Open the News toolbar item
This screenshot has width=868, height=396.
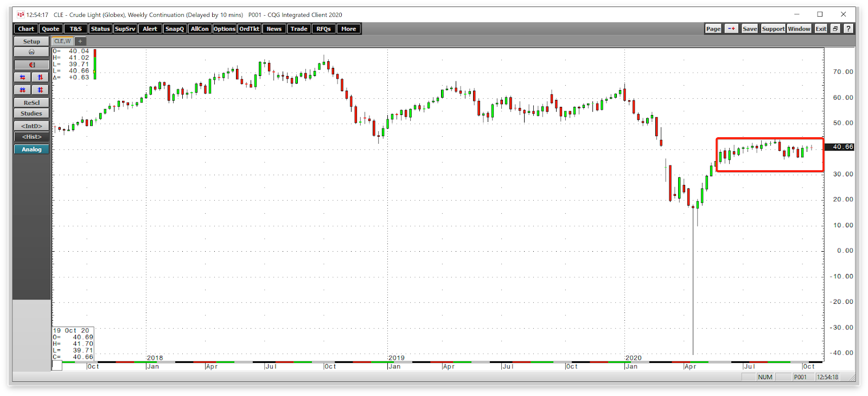274,29
